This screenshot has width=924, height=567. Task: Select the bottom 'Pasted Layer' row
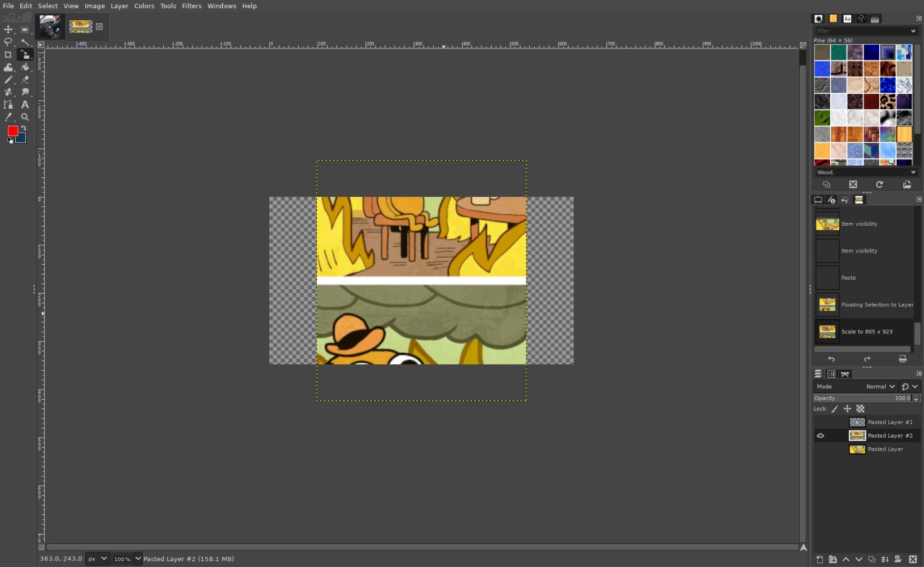tap(867, 449)
